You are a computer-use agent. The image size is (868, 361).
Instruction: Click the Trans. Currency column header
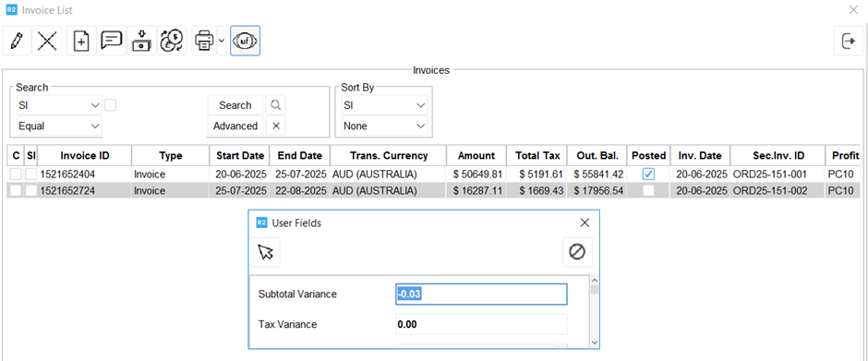coord(389,156)
